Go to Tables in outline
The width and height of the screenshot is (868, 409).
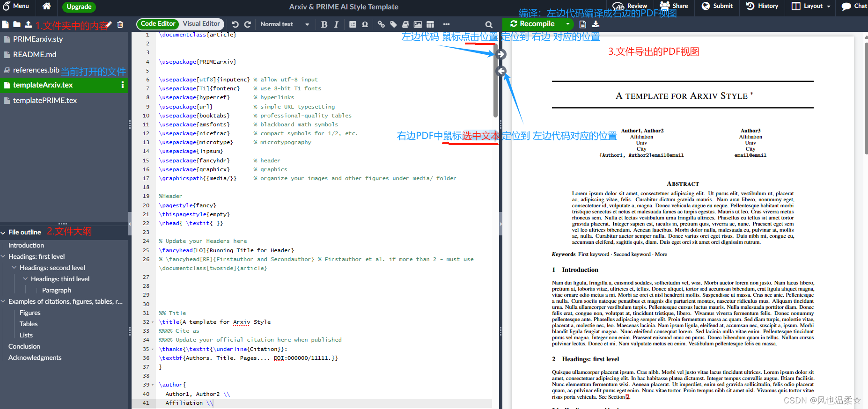coord(29,324)
